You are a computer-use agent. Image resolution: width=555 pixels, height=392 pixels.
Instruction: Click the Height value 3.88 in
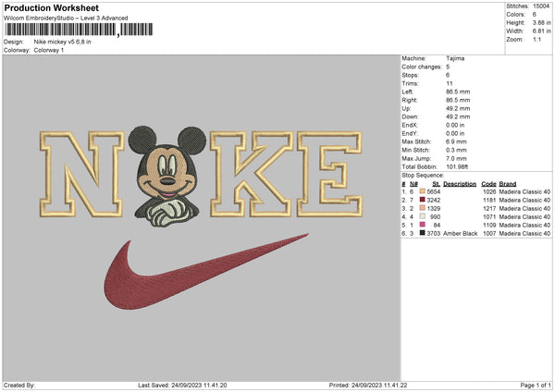click(541, 22)
